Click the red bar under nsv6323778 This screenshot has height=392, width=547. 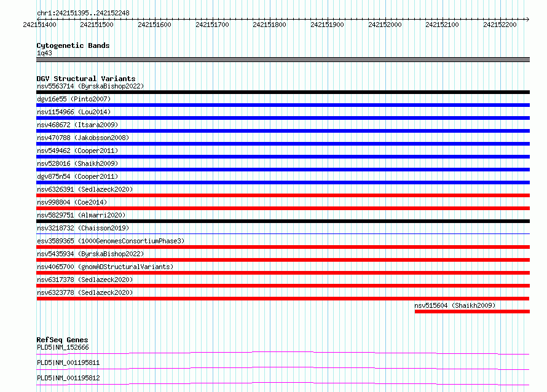[283, 299]
